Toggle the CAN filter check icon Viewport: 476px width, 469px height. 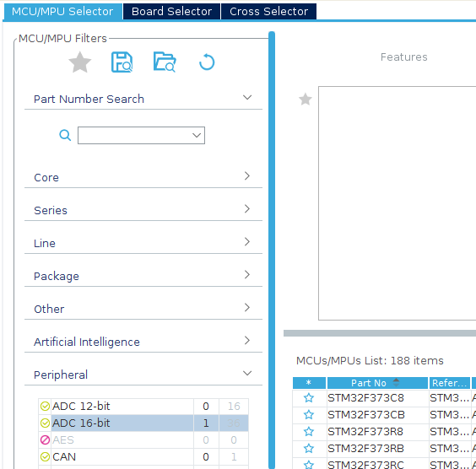(x=45, y=456)
